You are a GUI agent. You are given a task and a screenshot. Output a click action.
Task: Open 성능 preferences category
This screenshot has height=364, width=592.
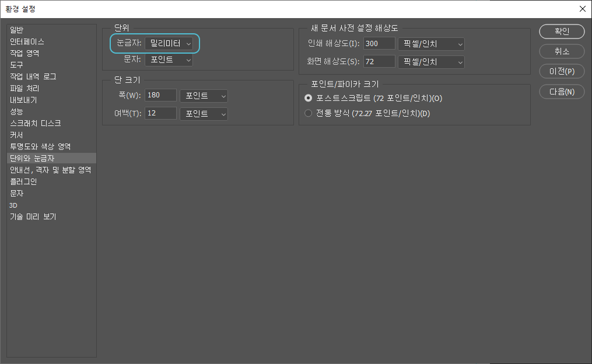tap(17, 111)
